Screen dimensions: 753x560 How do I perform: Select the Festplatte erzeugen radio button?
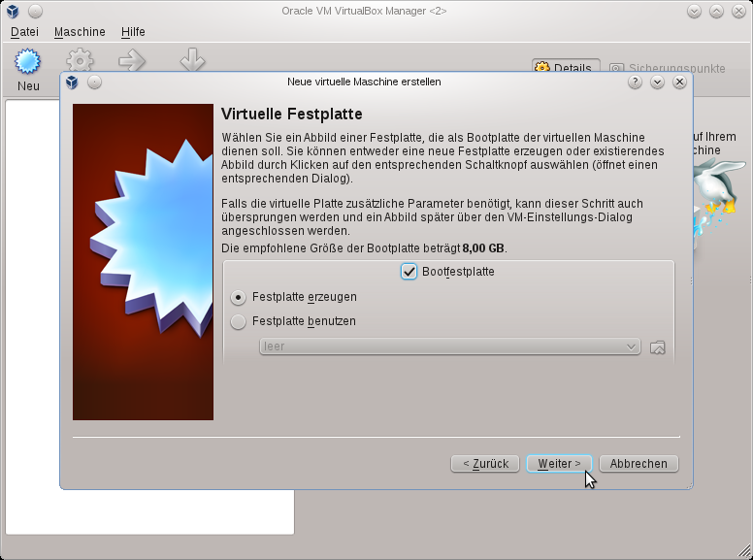(x=238, y=297)
